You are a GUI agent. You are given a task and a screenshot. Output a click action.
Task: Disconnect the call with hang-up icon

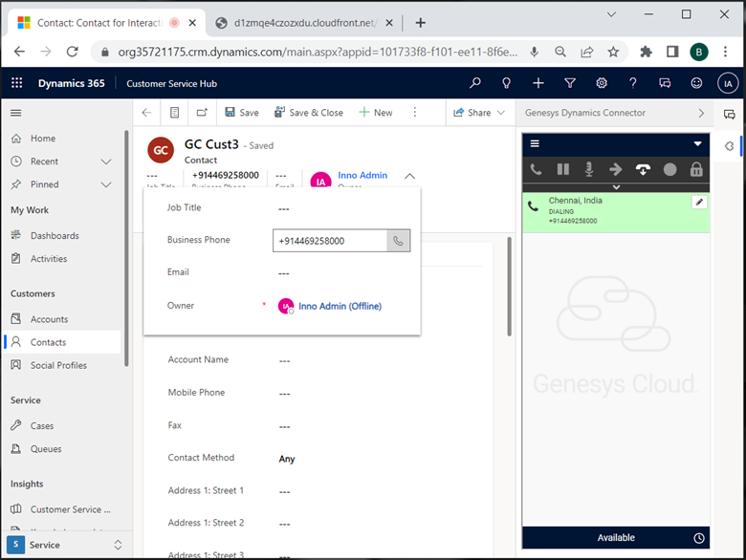click(x=643, y=169)
